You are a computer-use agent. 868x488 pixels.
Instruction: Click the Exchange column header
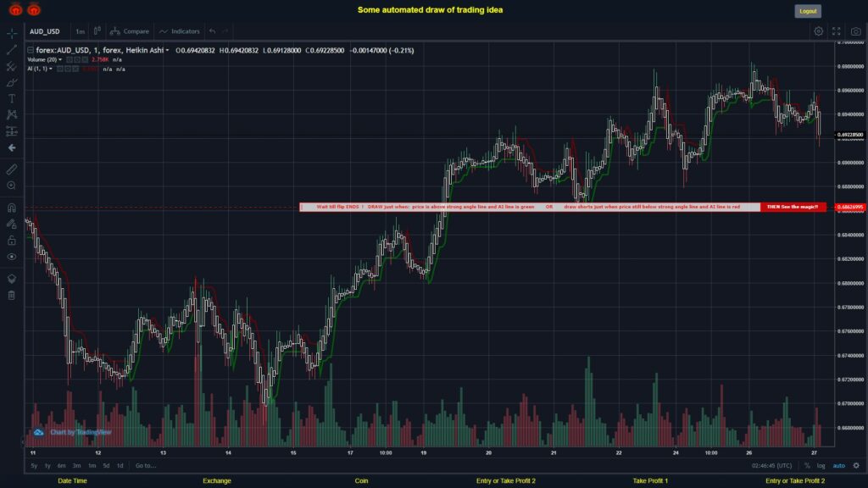tap(217, 481)
